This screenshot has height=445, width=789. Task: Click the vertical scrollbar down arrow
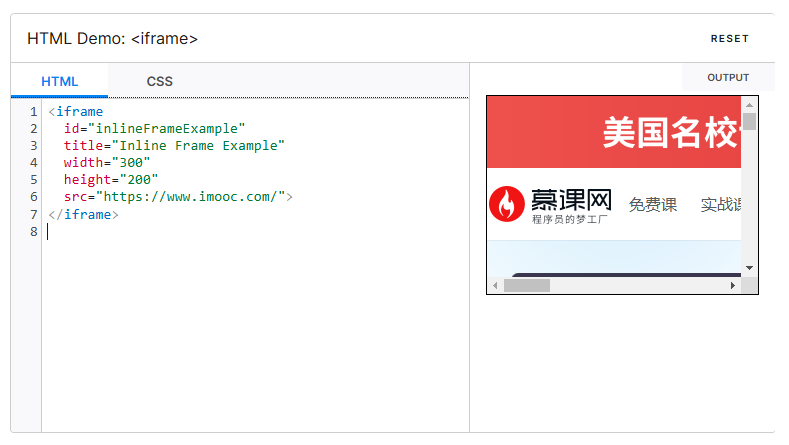click(x=749, y=268)
